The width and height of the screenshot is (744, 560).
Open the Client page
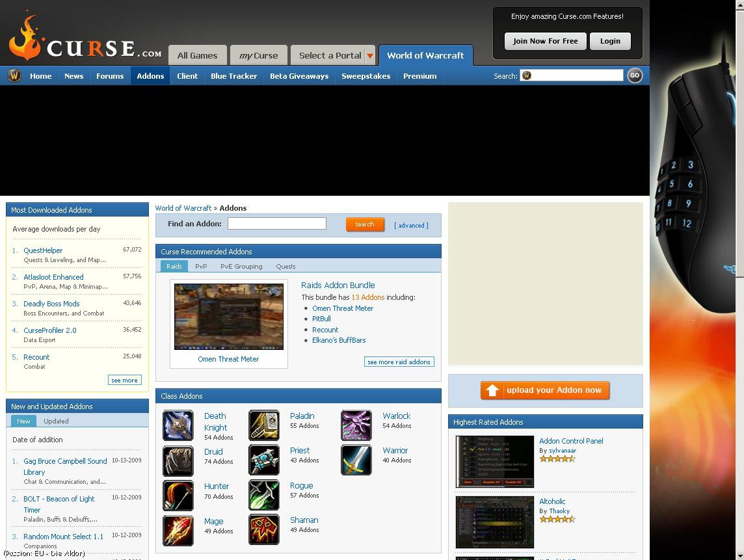click(187, 76)
